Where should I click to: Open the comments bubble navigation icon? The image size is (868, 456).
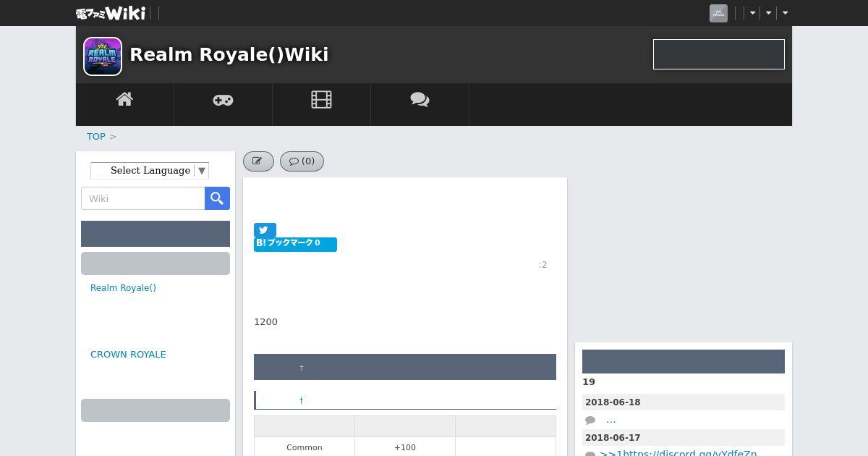[420, 100]
